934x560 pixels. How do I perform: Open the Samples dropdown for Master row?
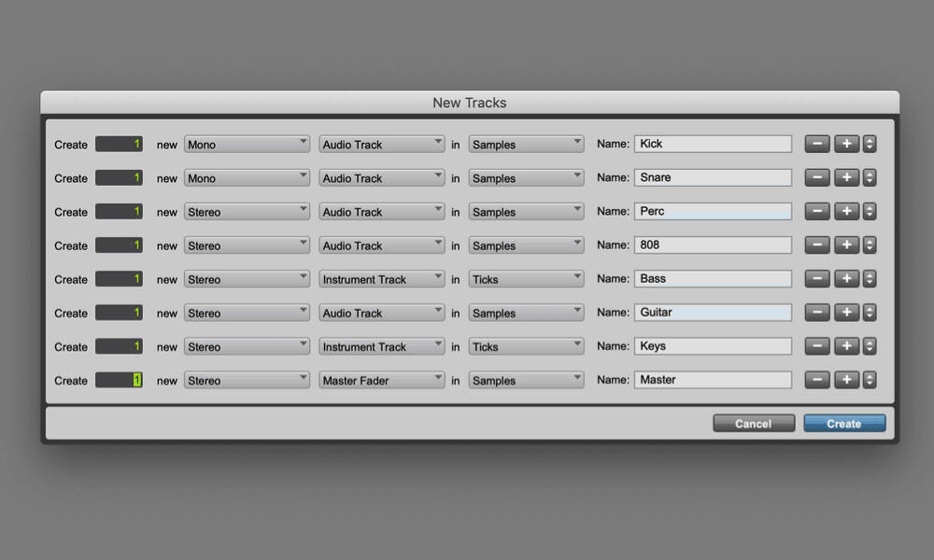pos(526,380)
